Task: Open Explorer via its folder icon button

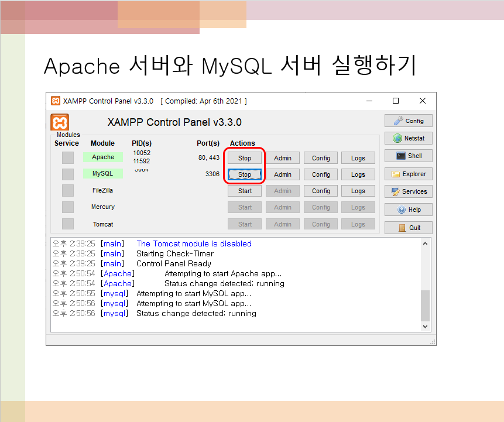Action: [408, 174]
